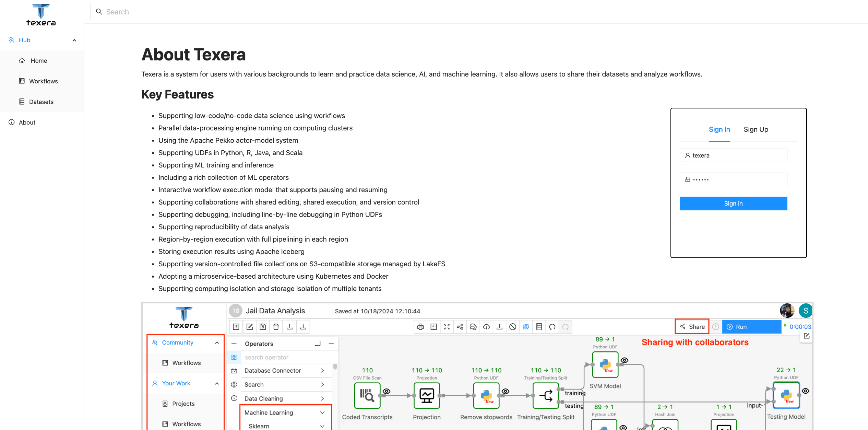Click the Hub people icon
The height and width of the screenshot is (430, 868).
pos(12,40)
